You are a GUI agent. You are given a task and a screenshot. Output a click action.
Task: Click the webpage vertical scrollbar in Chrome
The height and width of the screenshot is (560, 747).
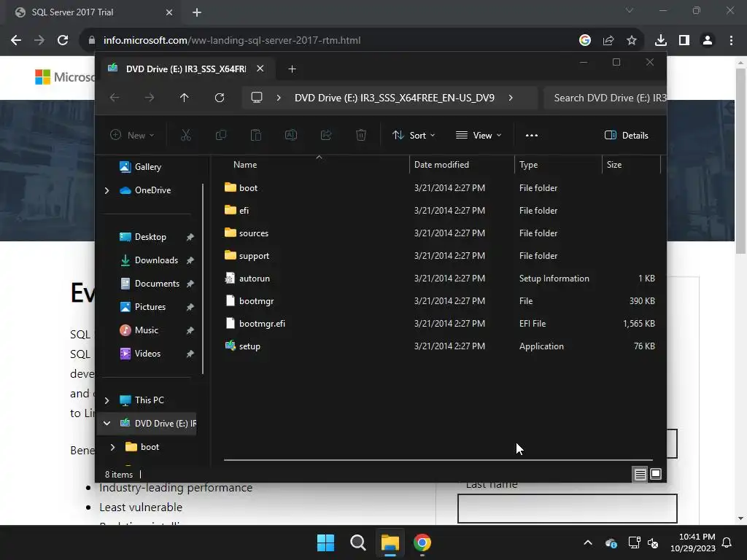(740, 162)
